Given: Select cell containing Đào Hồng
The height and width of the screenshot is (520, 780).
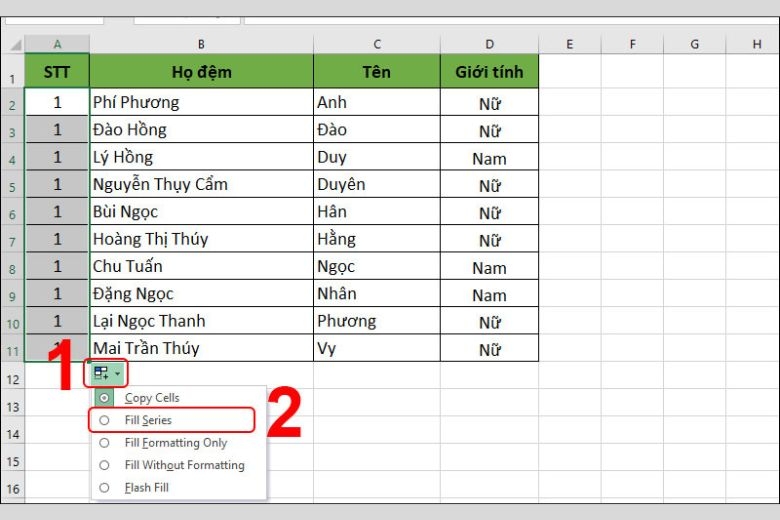Looking at the screenshot, I should pyautogui.click(x=201, y=129).
